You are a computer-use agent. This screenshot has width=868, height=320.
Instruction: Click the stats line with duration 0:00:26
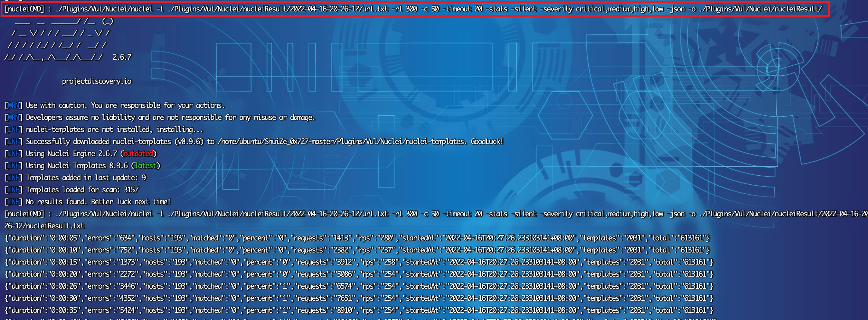359,286
